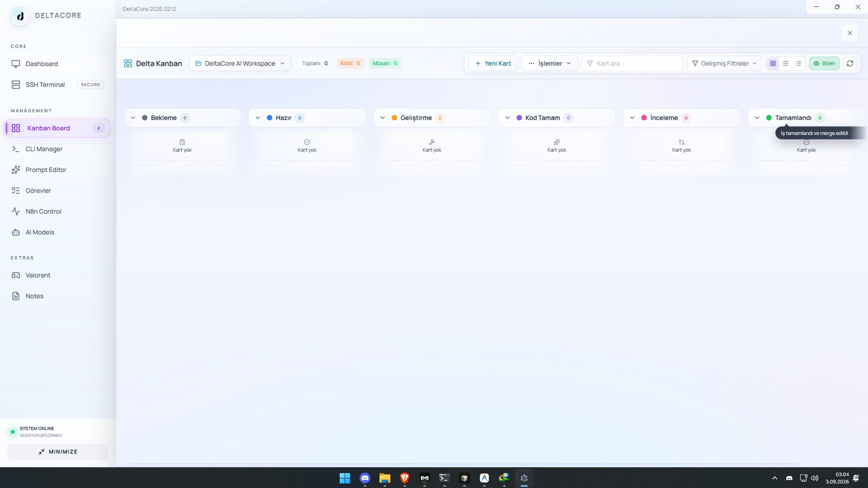The image size is (868, 488).
Task: Open the İşlemler dropdown menu
Action: (x=550, y=63)
